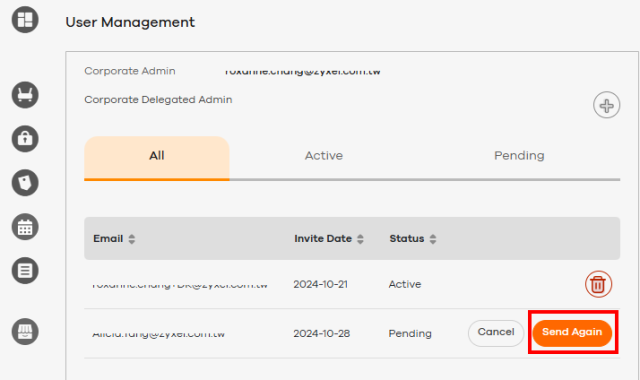
Task: Switch to the Active tab
Action: click(324, 156)
